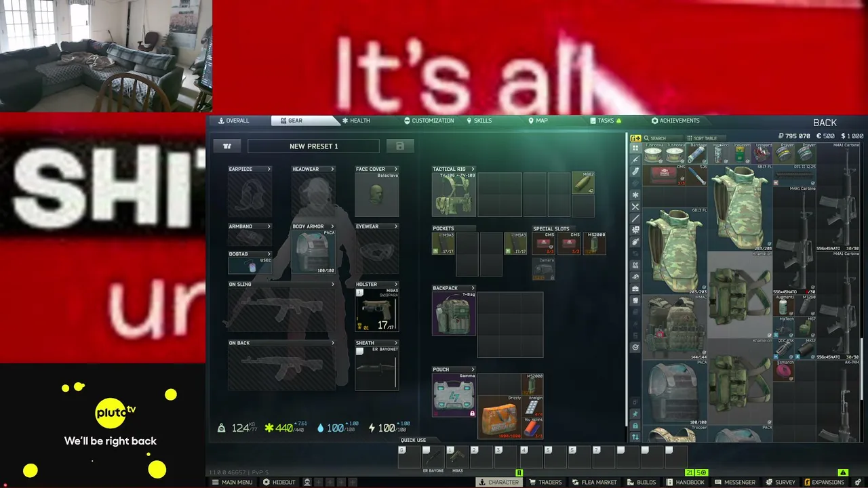Select the M882 ammo stack in rig
Screen dimensions: 868x488
[x=583, y=183]
